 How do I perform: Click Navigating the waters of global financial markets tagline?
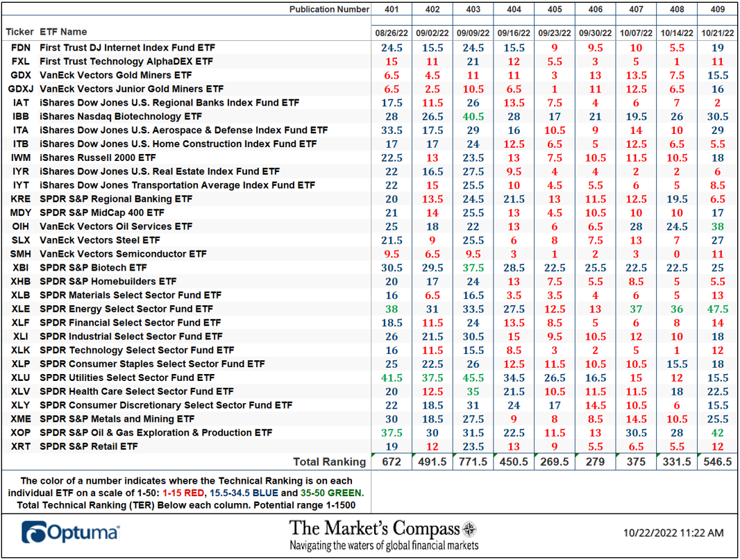click(x=384, y=546)
